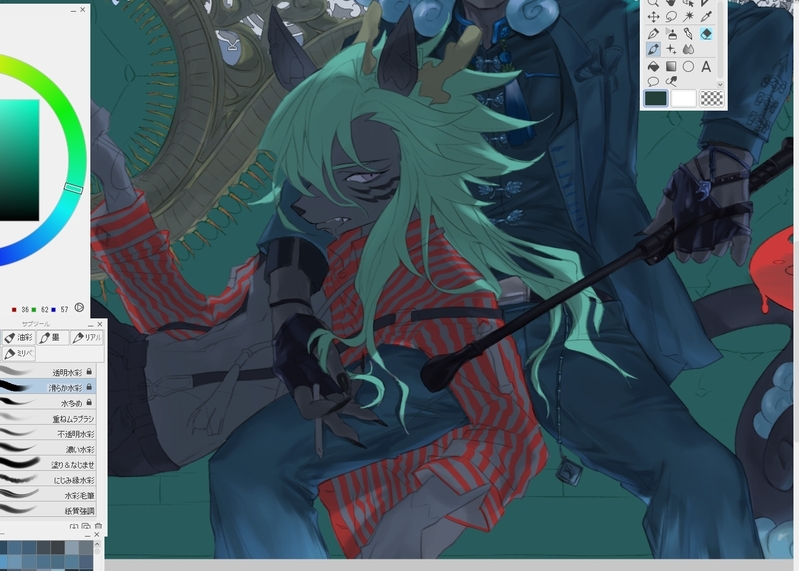Click the lock icon on 滑らか水彩

[x=89, y=387]
